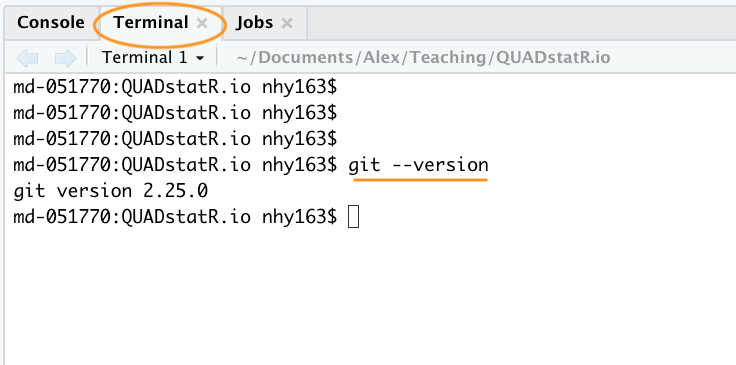The height and width of the screenshot is (365, 736).
Task: Click the 'git version 2.25.0' output line
Action: [111, 191]
